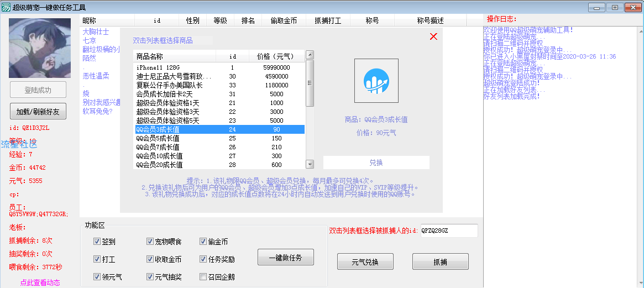
Task: Click the 元气兑换 button
Action: tap(365, 261)
